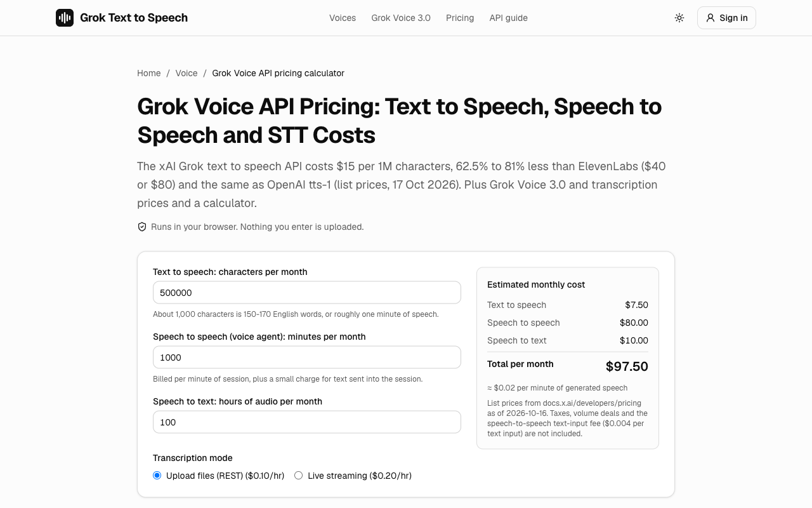This screenshot has width=812, height=508.
Task: Open the Grok Voice 3.0 page
Action: coord(401,18)
